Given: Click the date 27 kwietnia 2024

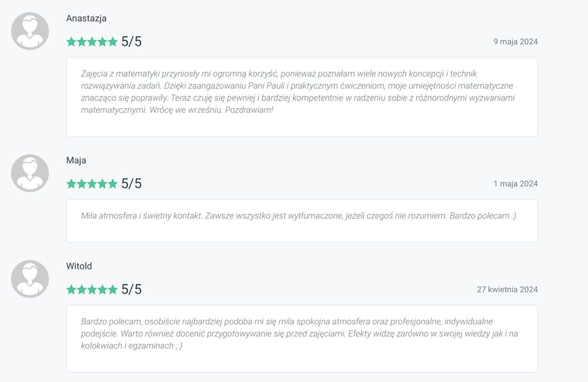Looking at the screenshot, I should (507, 290).
